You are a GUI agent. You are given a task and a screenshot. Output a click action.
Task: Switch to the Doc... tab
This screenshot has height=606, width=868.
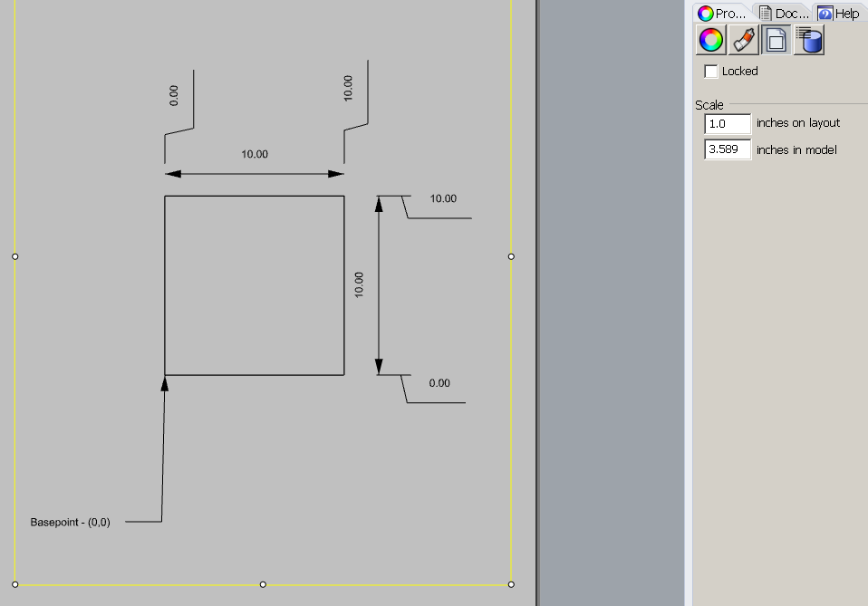click(784, 14)
